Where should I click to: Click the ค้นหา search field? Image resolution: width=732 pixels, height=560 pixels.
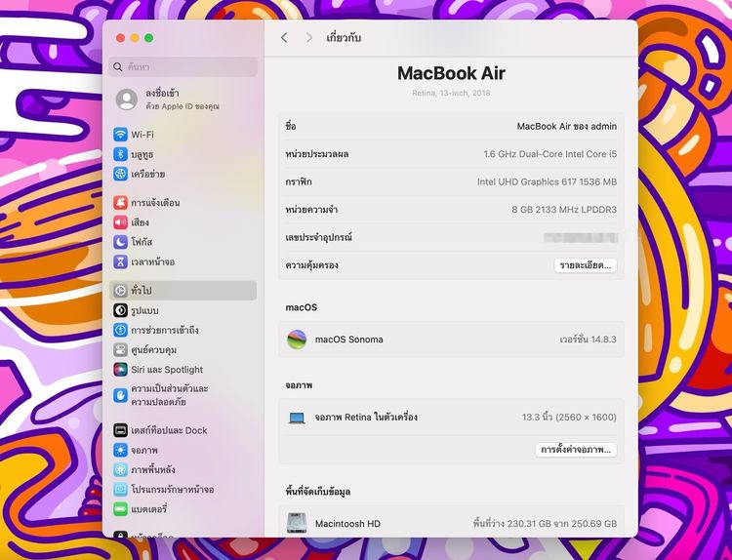pos(183,67)
